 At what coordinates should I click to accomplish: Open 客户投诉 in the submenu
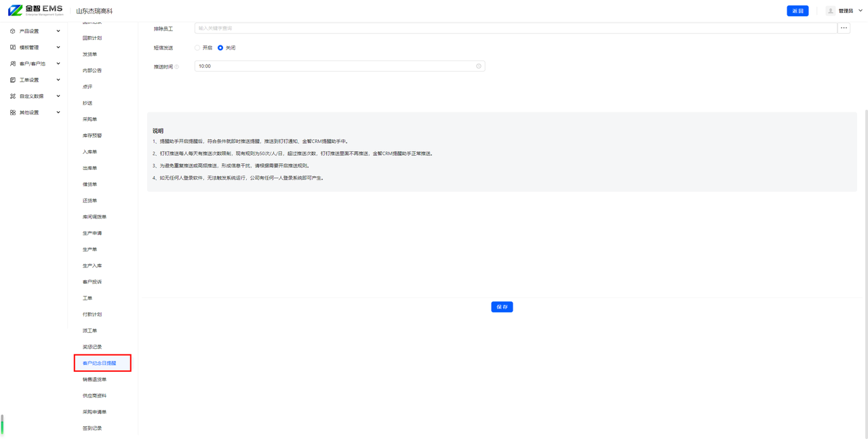(92, 282)
